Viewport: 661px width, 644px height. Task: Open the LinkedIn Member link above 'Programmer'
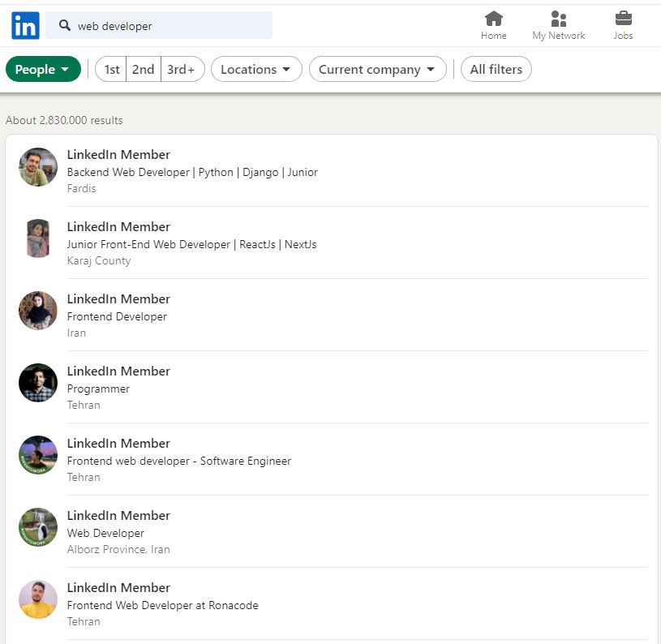pyautogui.click(x=118, y=371)
